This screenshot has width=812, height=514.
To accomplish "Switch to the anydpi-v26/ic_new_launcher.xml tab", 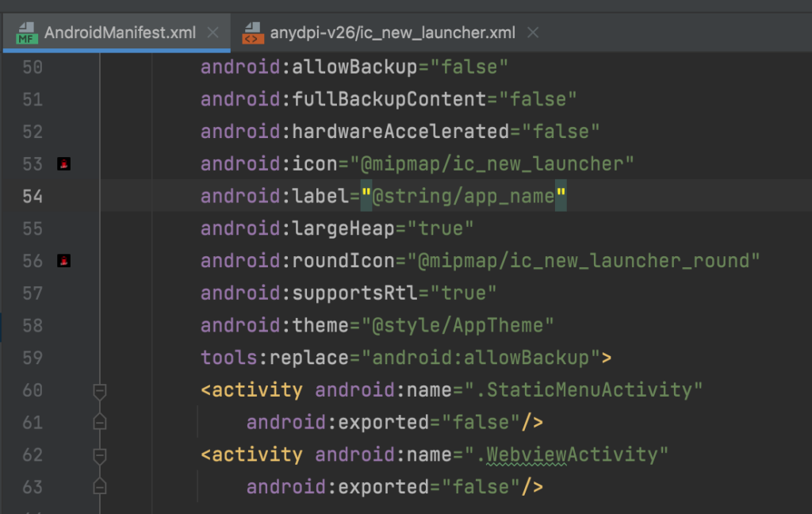I will tap(392, 33).
